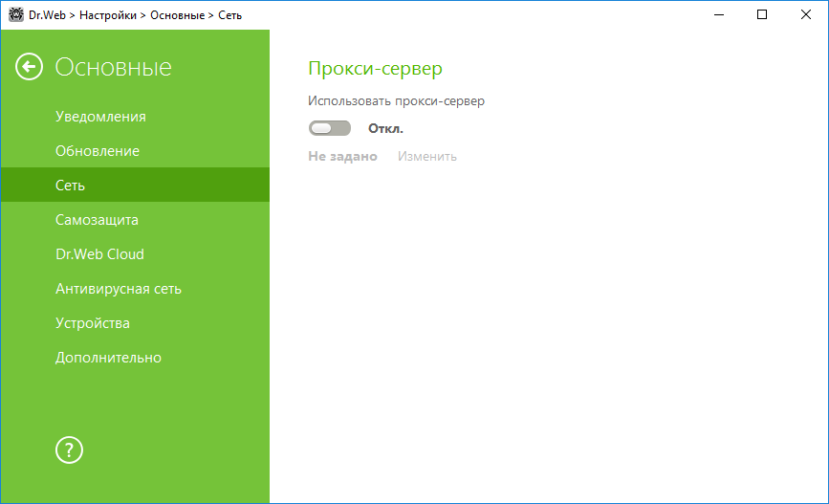Select the Сеть section
This screenshot has width=829, height=504.
click(135, 186)
